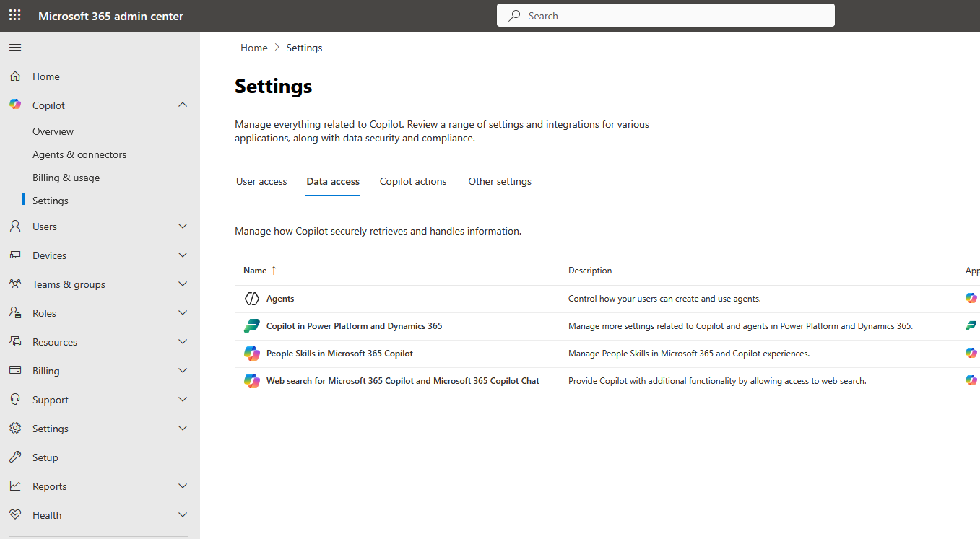Expand the Reports section
The image size is (980, 539).
click(x=183, y=486)
